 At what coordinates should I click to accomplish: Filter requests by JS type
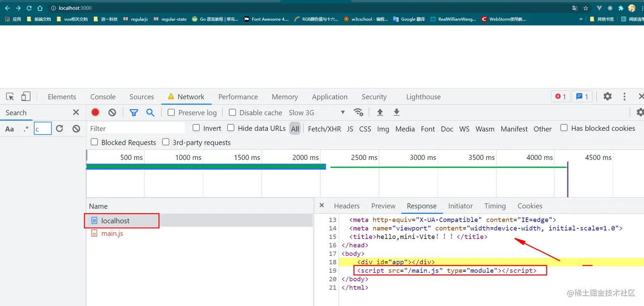[350, 129]
